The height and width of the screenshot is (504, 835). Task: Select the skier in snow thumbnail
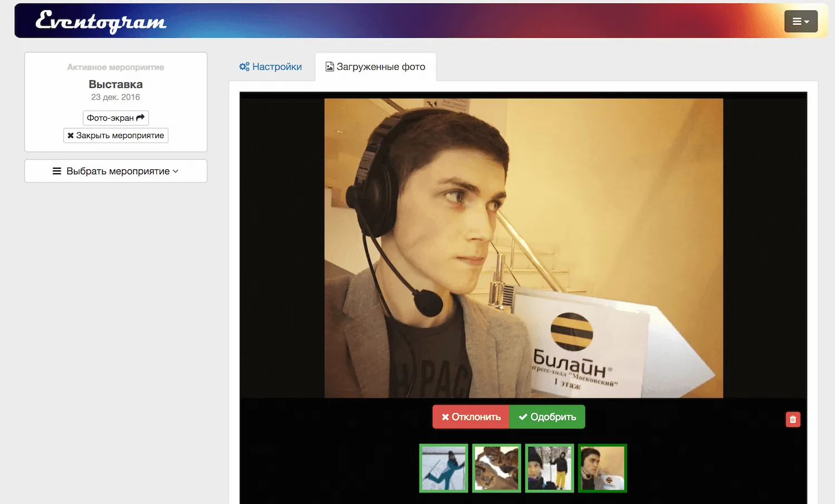[x=444, y=468]
